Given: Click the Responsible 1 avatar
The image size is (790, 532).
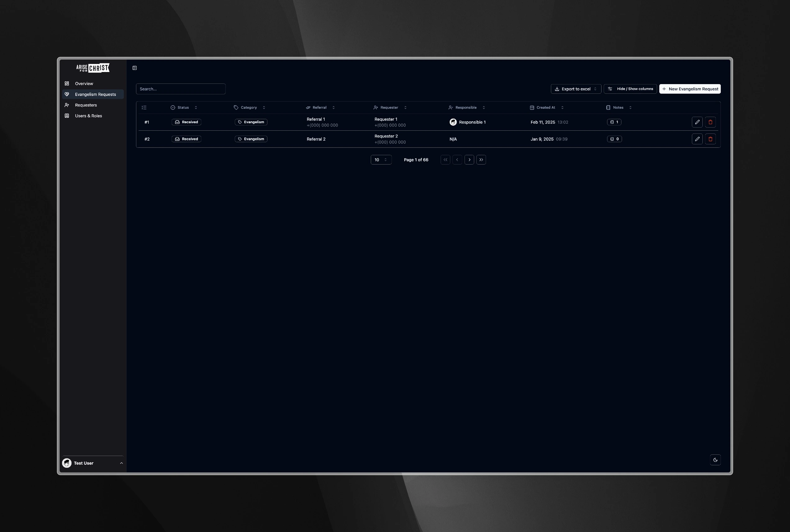Looking at the screenshot, I should (x=453, y=122).
